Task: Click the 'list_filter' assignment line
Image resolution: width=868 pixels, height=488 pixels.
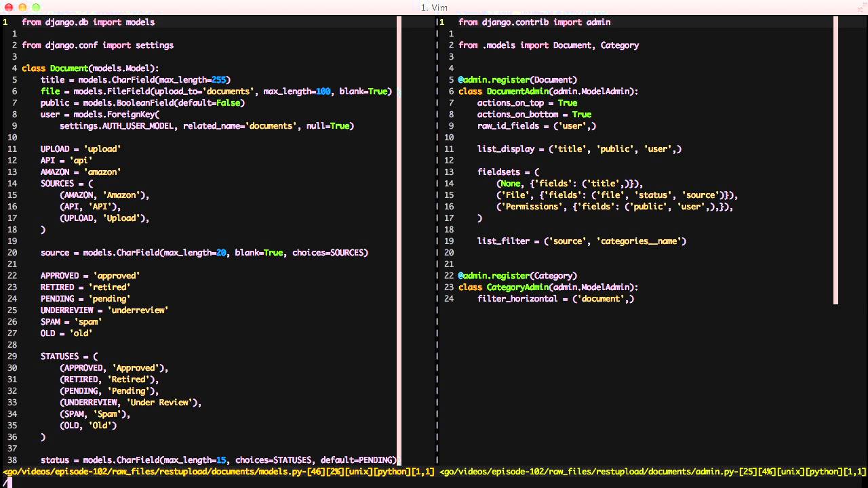Action: [582, 241]
